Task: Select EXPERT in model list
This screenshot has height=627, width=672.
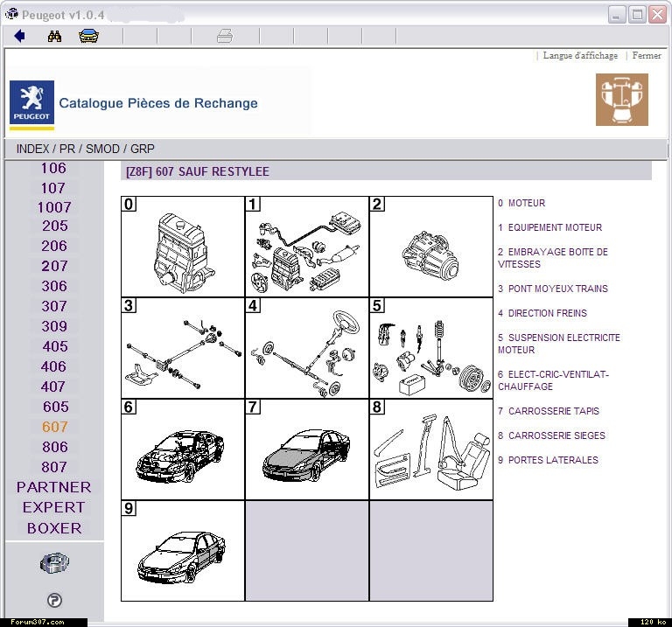Action: (x=54, y=507)
